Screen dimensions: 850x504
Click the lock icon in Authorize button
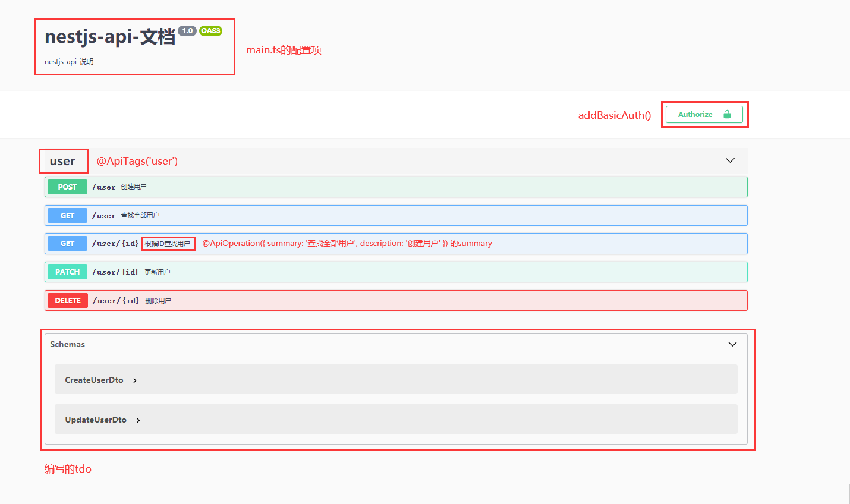(727, 114)
